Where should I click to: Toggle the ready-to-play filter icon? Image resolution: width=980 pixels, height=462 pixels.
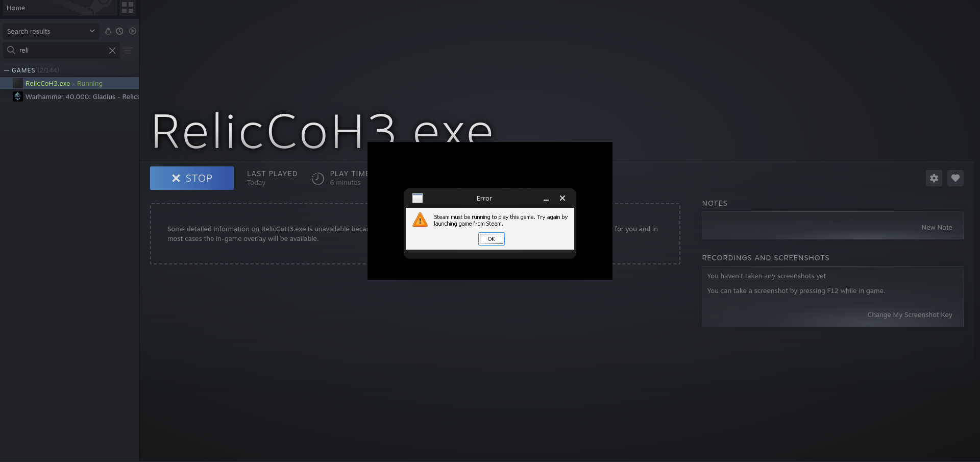coord(133,31)
